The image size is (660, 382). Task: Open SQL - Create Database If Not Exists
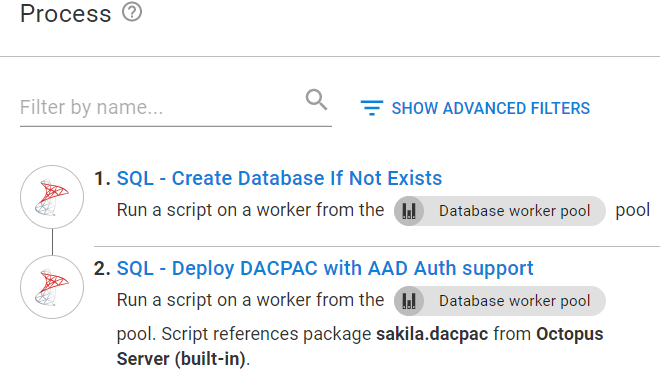click(279, 178)
